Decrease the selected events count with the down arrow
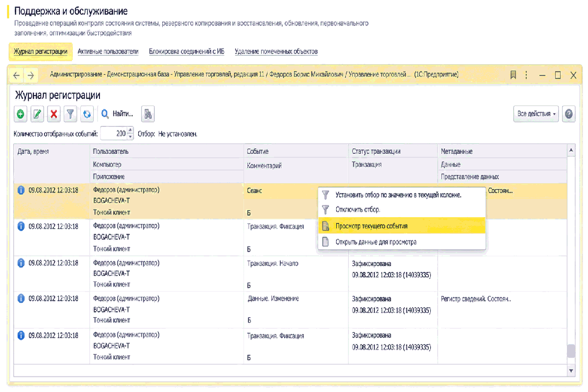 point(130,136)
